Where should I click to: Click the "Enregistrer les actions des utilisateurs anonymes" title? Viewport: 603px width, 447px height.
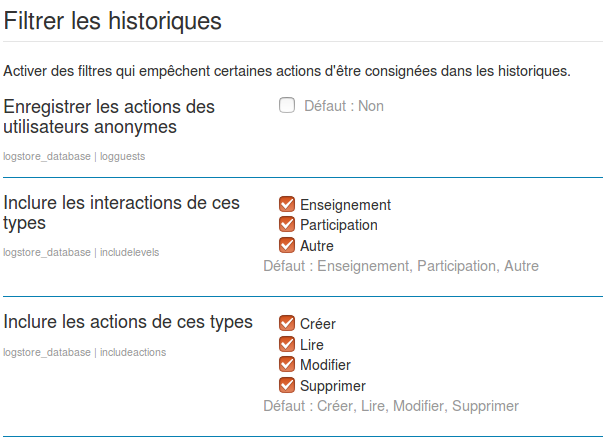point(109,116)
